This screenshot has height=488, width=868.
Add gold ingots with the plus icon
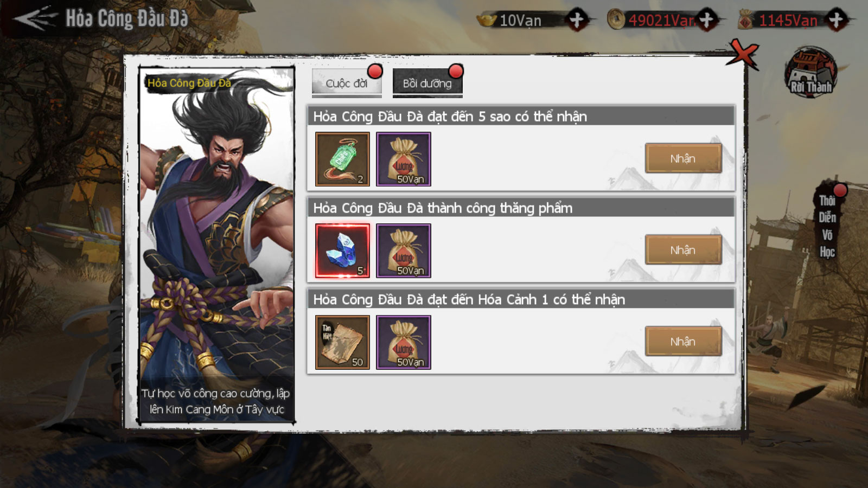click(x=577, y=20)
